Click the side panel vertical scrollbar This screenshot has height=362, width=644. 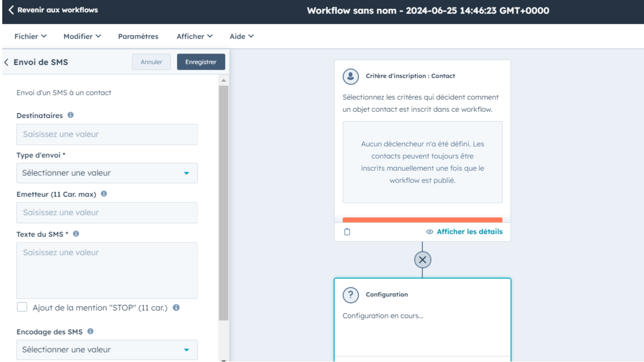[x=223, y=202]
